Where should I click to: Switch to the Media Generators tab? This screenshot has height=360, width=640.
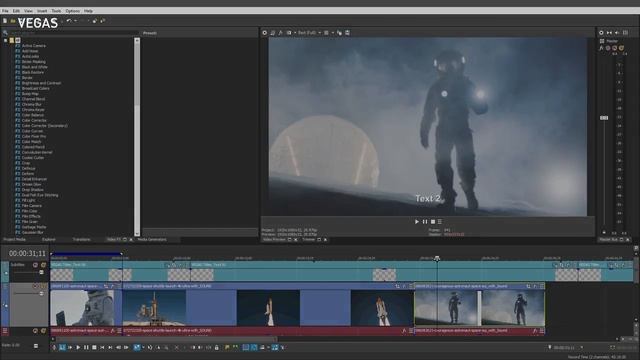click(152, 240)
